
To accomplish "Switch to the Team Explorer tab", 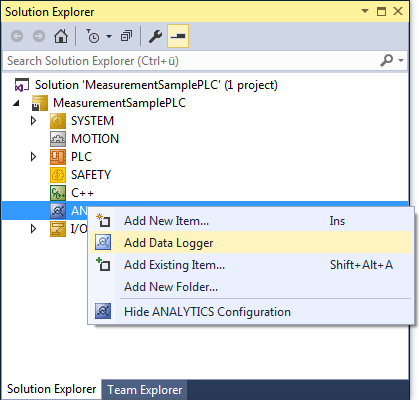I will tap(144, 390).
